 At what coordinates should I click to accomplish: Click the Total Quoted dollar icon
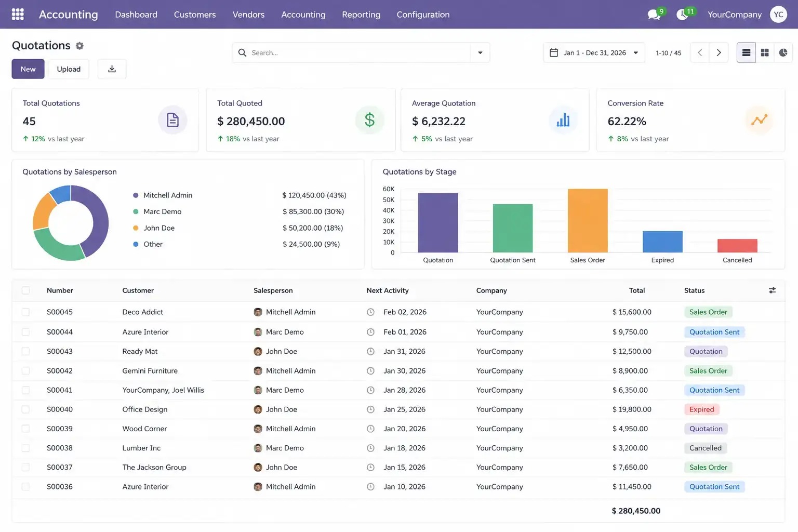pos(369,120)
